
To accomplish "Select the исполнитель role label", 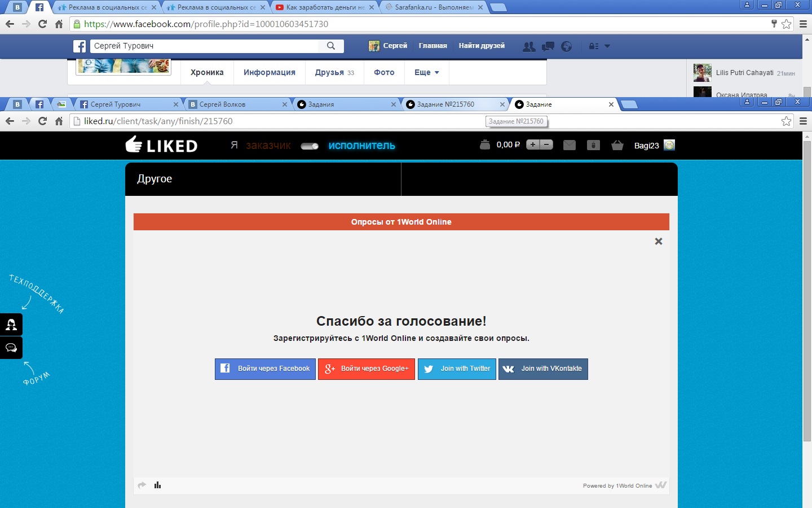I will point(362,146).
